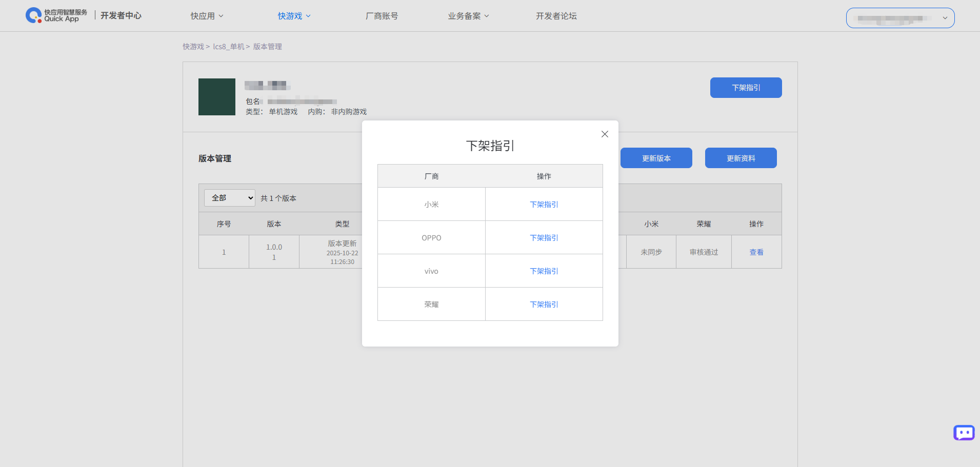Click 下架指引 link for OPPO
980x467 pixels.
coord(544,238)
